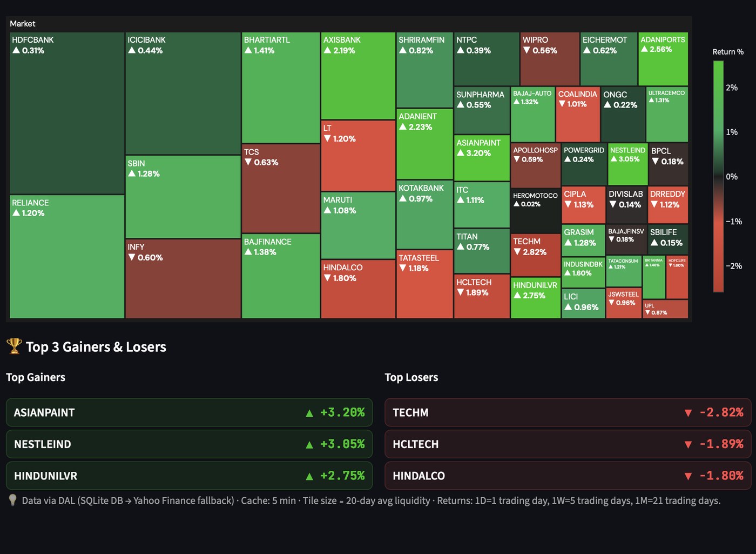Click the DIVISLAB tile
756x554 pixels.
(626, 205)
